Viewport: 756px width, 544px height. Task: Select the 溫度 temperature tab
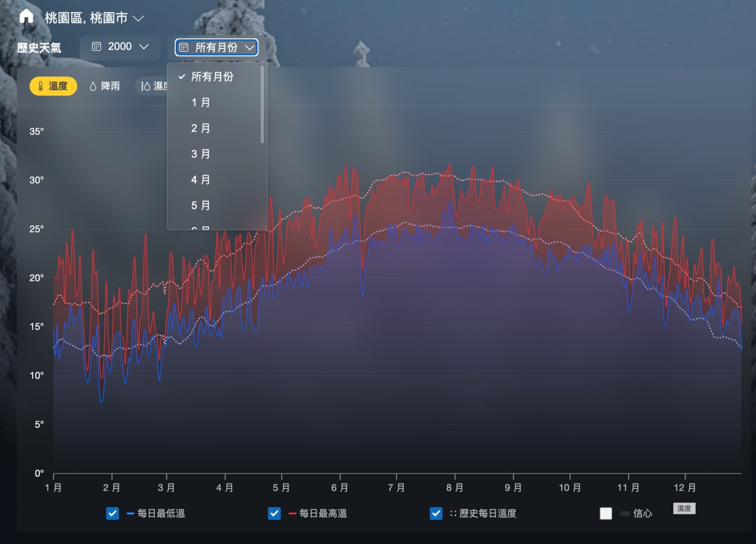(x=54, y=86)
